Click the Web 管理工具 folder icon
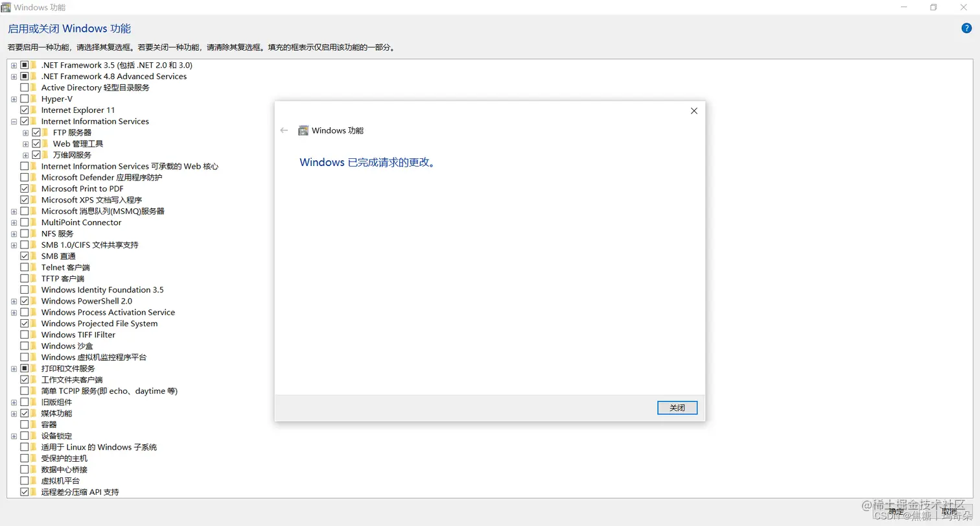 pos(45,144)
